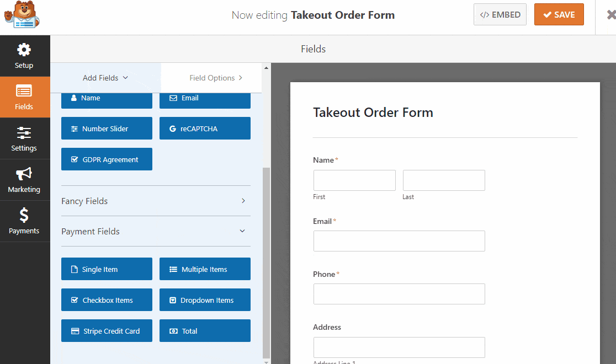Screen dimensions: 616x364
Task: Add a Multiple Items field
Action: (x=205, y=269)
